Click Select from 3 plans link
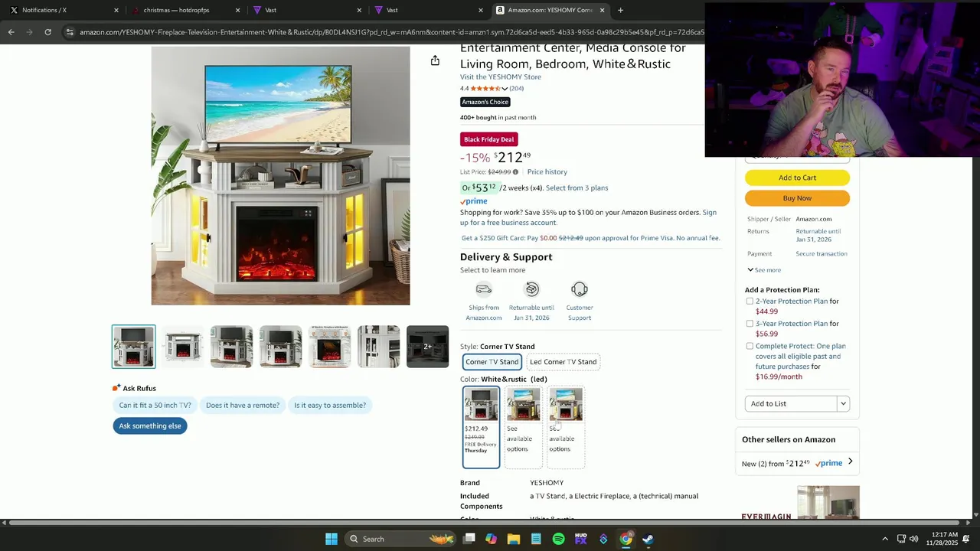Screen dimensions: 980x551 tap(577, 188)
